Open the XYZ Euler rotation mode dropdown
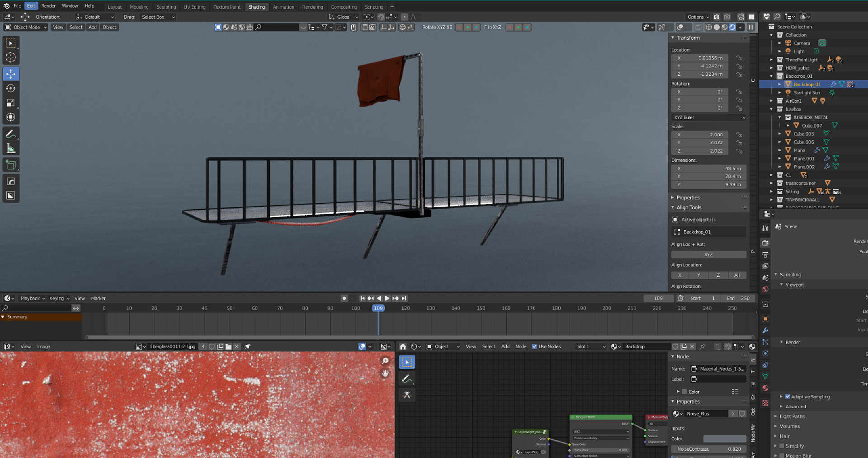Image resolution: width=868 pixels, height=458 pixels. (708, 117)
